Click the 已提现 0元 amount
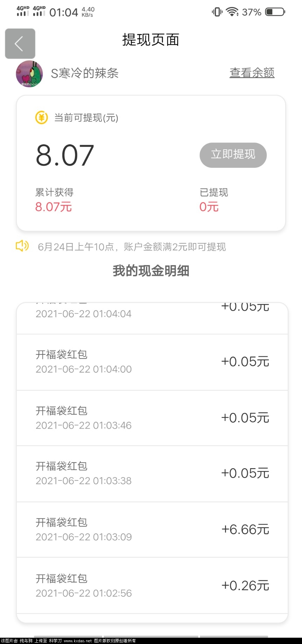The width and height of the screenshot is (302, 644). (209, 207)
